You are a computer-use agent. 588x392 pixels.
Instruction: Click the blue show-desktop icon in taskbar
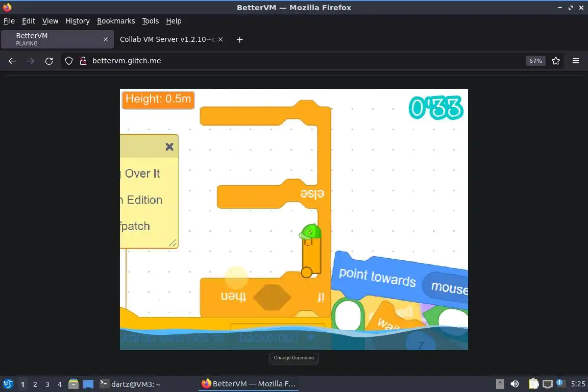[88, 384]
